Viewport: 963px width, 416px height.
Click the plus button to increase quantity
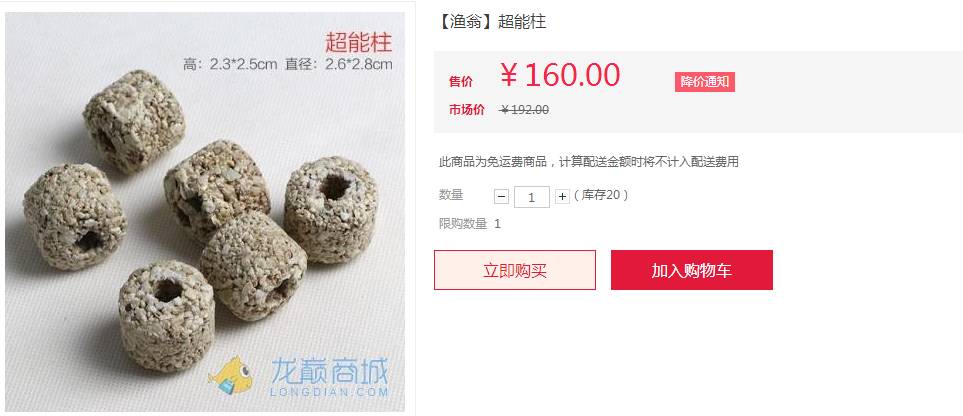(x=562, y=197)
